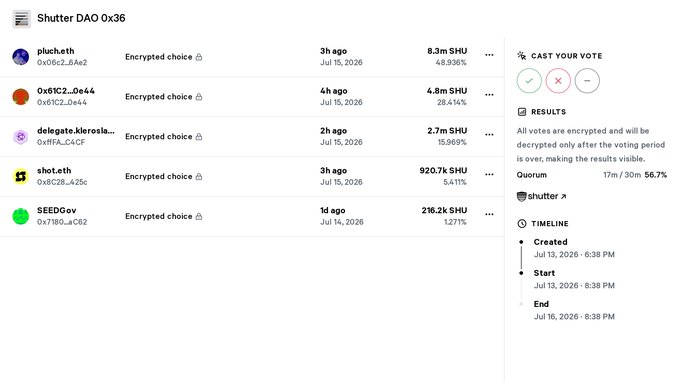
Task: Open more options for SEEDGov vote
Action: [489, 215]
